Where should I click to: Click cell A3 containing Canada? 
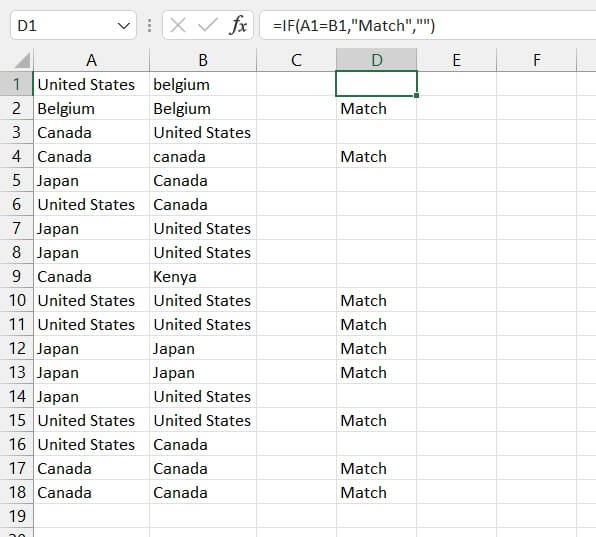pyautogui.click(x=92, y=132)
